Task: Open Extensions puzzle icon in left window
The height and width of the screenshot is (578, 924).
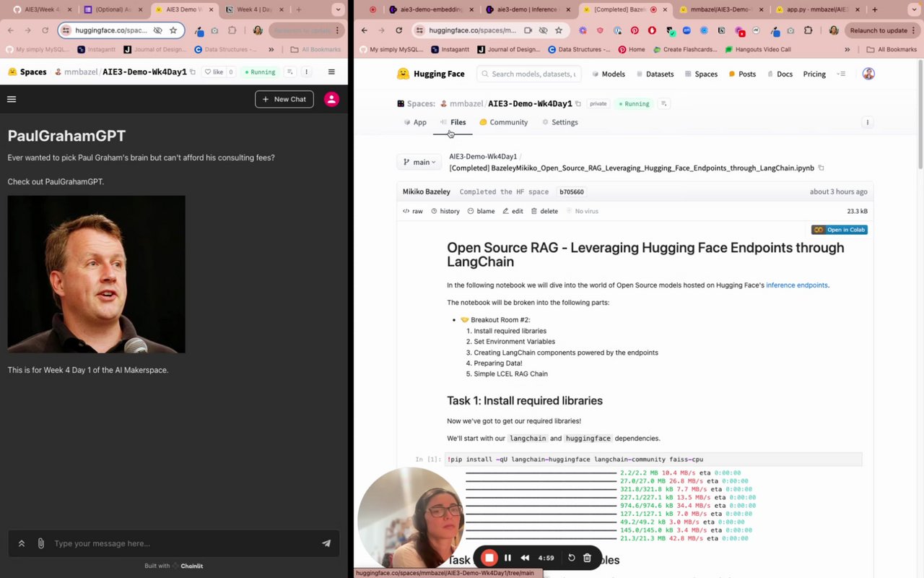Action: point(232,30)
